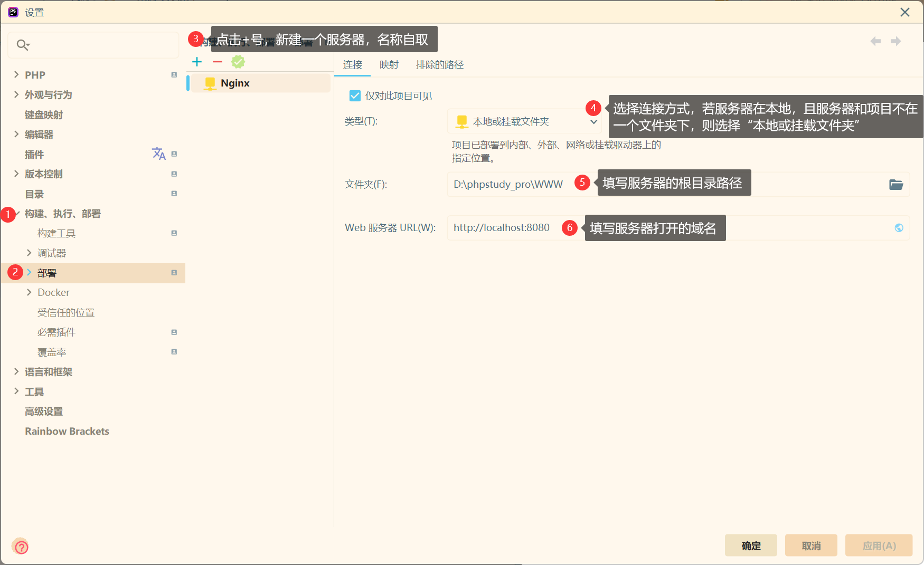924x565 pixels.
Task: Navigate forward with the right arrow icon
Action: 896,41
